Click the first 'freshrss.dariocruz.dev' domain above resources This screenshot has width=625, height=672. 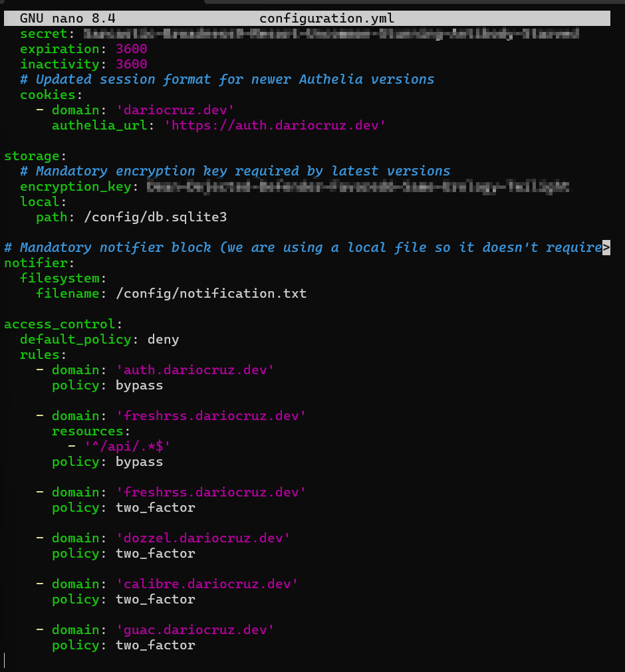click(x=211, y=416)
